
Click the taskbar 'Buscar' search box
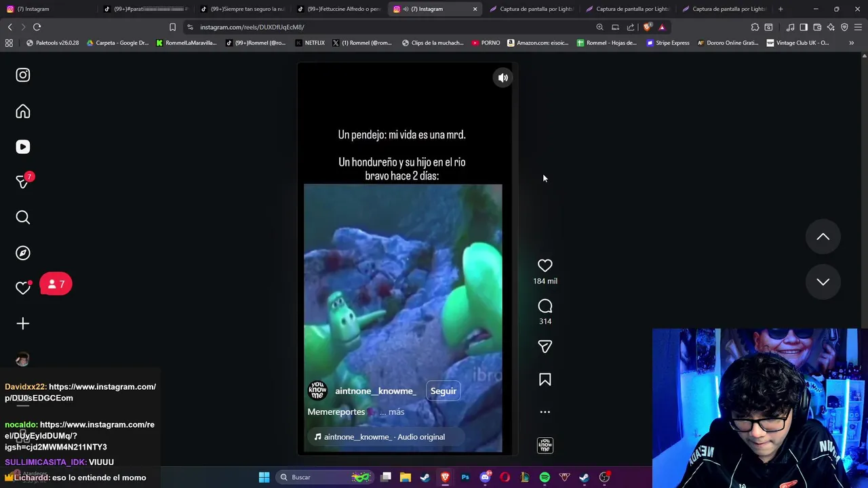point(325,477)
